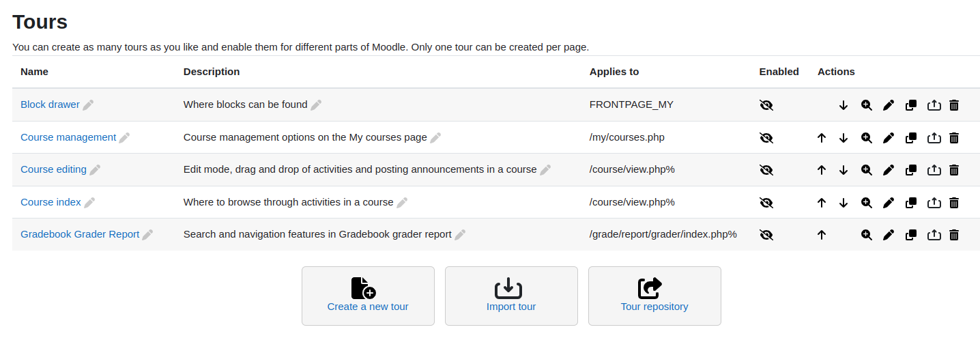Move Course index tour up
The width and height of the screenshot is (980, 338).
click(x=822, y=203)
